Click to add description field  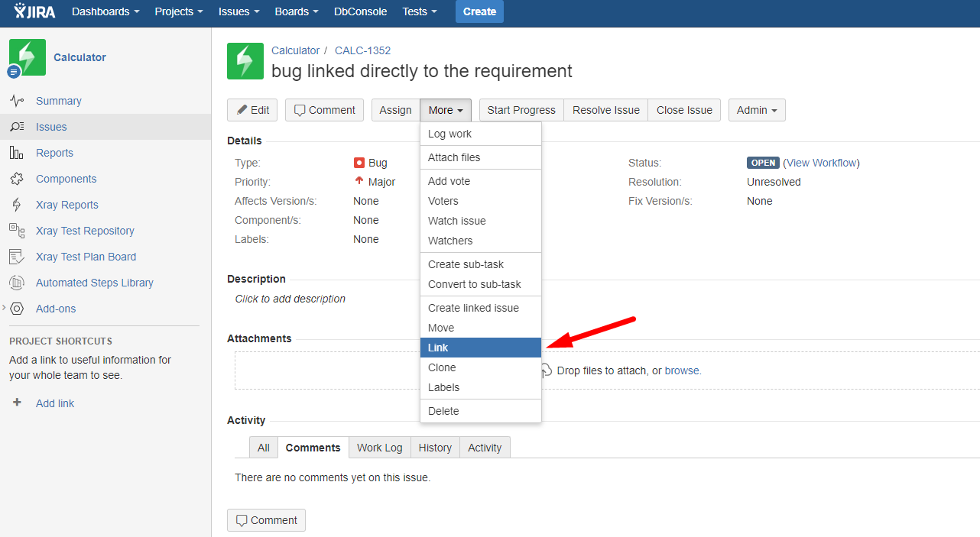point(290,299)
